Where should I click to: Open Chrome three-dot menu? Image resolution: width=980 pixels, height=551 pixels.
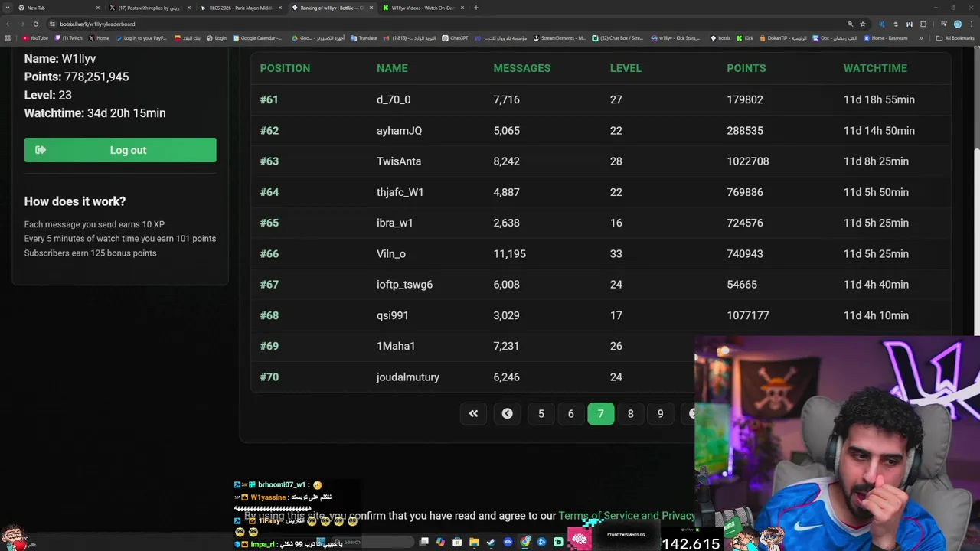[972, 24]
